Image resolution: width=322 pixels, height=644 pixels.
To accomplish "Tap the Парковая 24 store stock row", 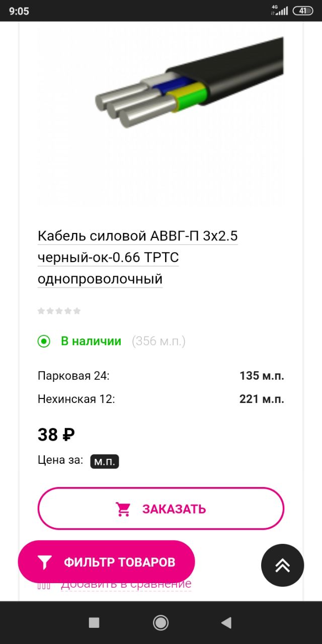I will click(161, 376).
